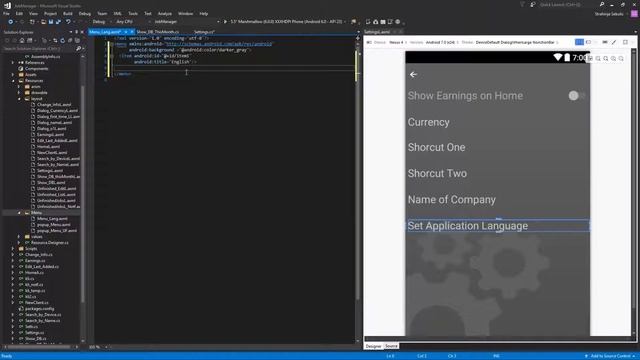Viewport: 640px width, 360px height.
Task: Click the schemas.android.com URL in the code
Action: click(x=219, y=44)
